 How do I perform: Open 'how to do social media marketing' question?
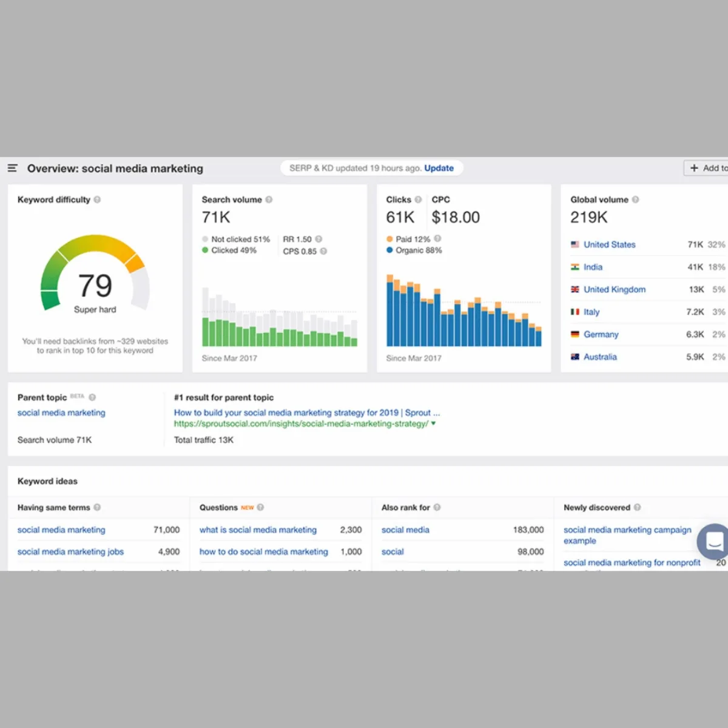pyautogui.click(x=264, y=551)
